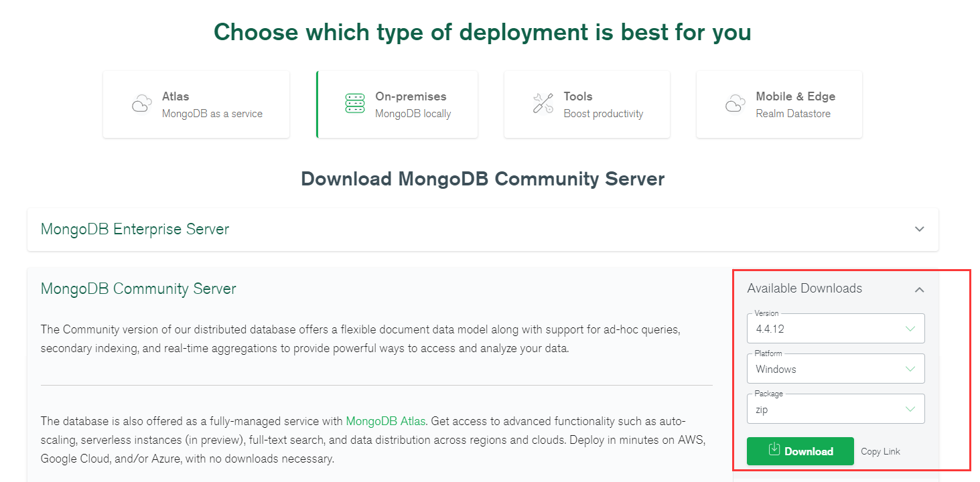
Task: Collapse the Available Downloads panel chevron
Action: point(920,289)
